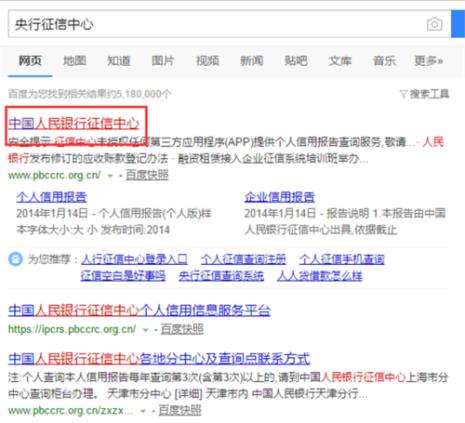
Task: Click snippet text 2014年1月14日 - 报告说明
Action: point(307,213)
